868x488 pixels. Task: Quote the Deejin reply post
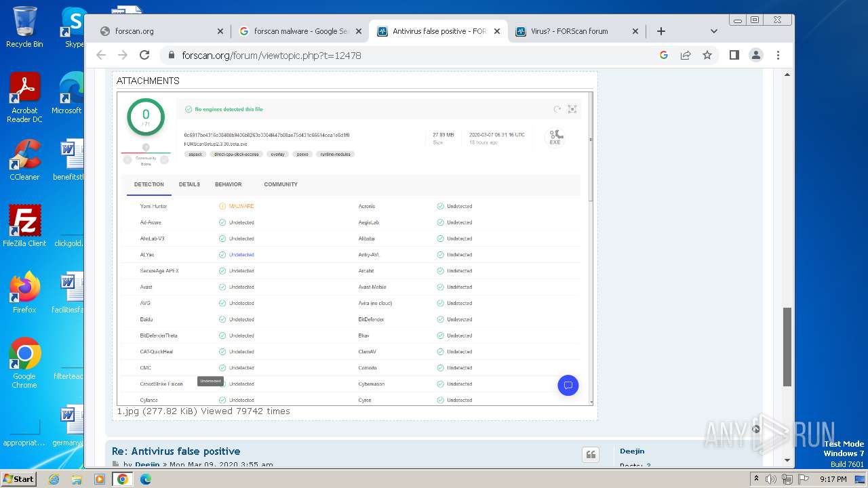(591, 455)
